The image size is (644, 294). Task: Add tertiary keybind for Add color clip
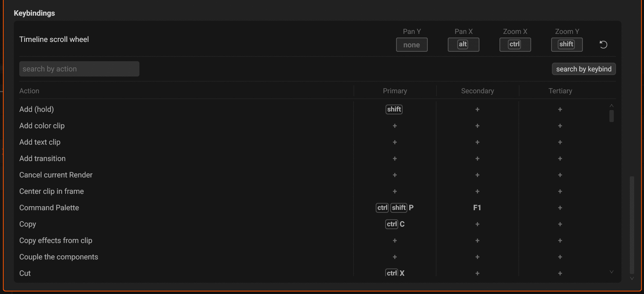point(560,126)
